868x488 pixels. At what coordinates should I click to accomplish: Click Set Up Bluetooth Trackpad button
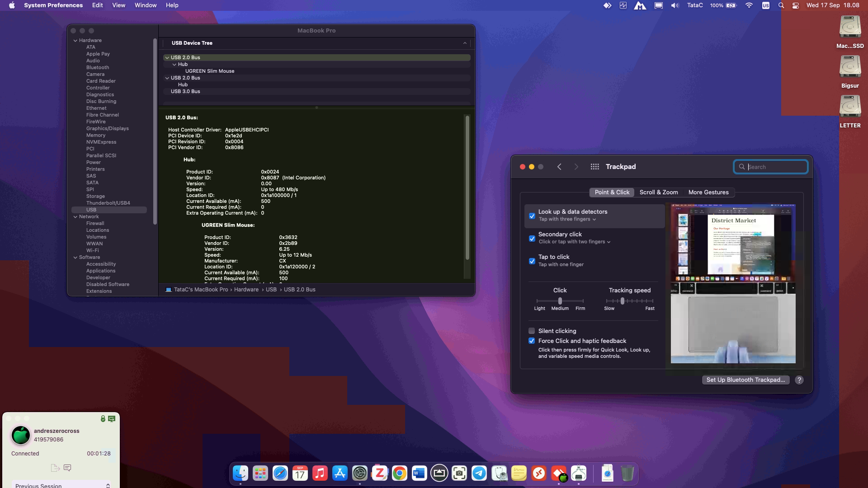click(x=745, y=380)
